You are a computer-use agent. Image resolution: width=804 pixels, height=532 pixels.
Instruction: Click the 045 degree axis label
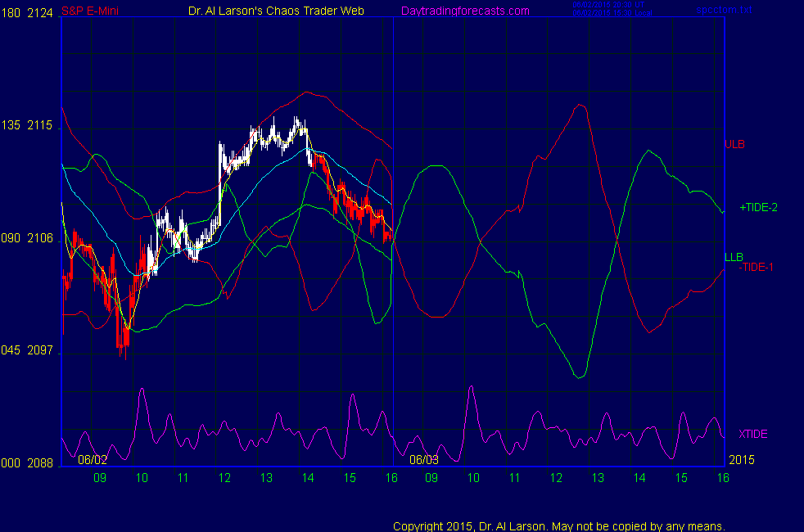11,350
